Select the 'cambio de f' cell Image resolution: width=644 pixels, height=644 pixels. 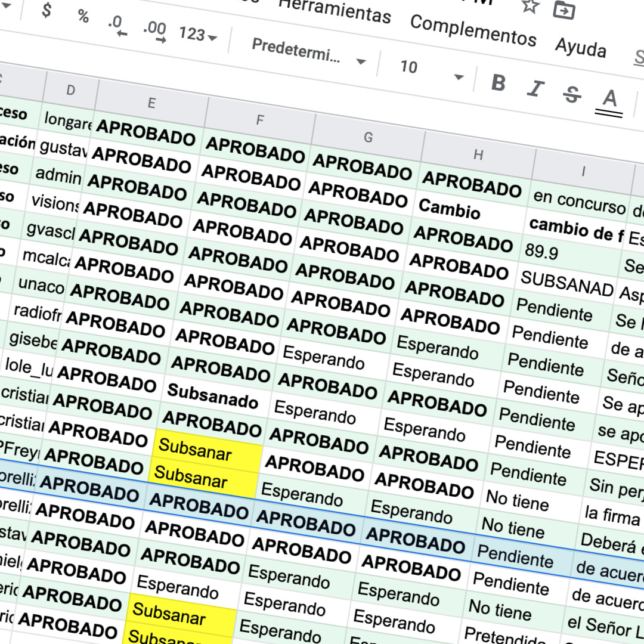point(575,230)
